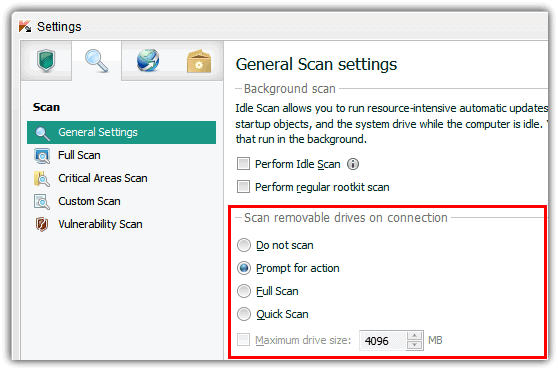Select the Scan magnifier tab
Viewport: 558px width, 369px height.
96,61
